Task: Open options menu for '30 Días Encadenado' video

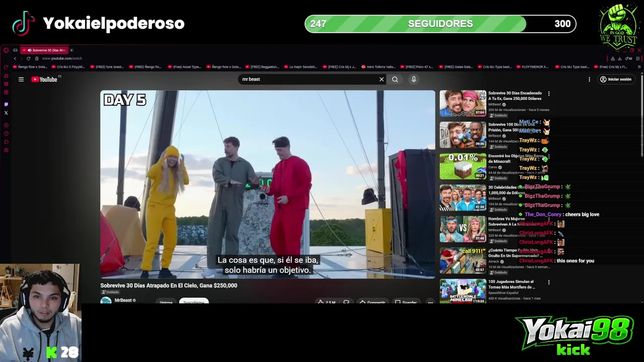Action: coord(549,94)
